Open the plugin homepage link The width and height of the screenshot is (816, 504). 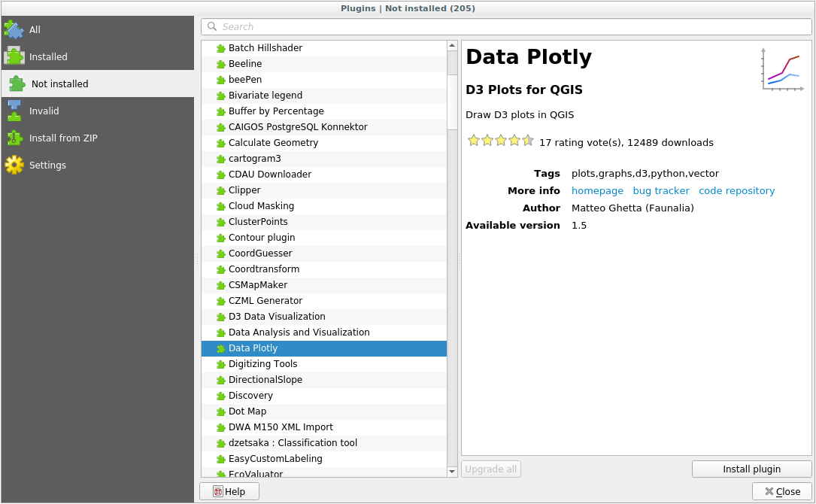(597, 191)
